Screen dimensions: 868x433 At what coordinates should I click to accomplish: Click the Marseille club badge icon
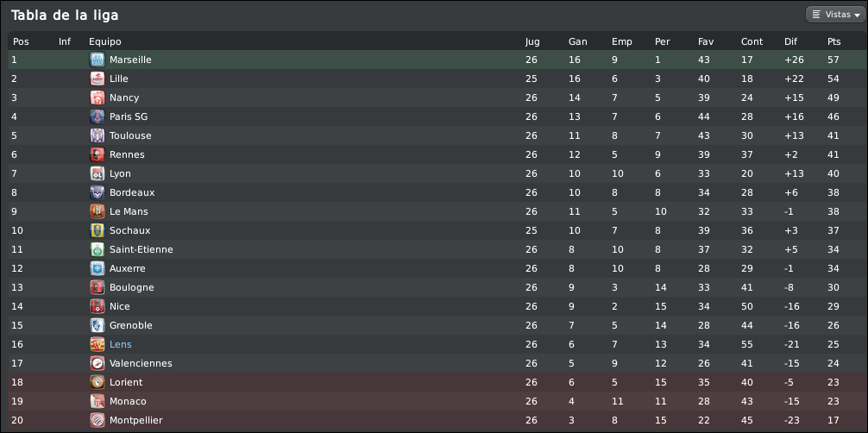(x=97, y=60)
